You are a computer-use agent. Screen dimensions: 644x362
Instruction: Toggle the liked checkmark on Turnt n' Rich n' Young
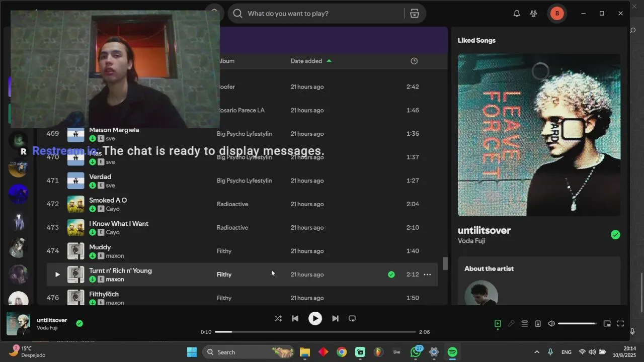(391, 275)
